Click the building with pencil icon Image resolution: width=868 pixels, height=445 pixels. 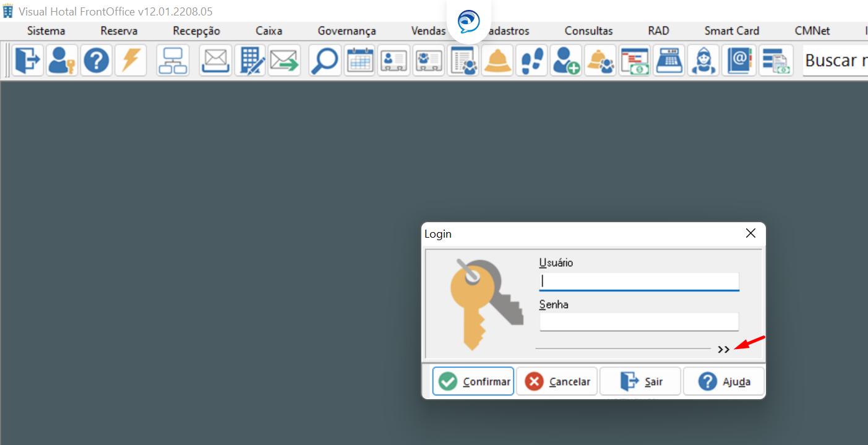pyautogui.click(x=250, y=61)
